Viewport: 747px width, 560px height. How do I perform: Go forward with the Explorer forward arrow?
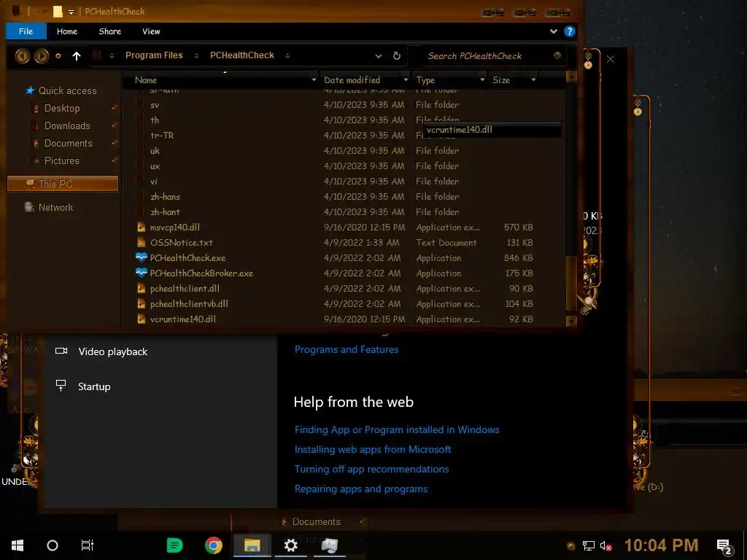pos(42,56)
